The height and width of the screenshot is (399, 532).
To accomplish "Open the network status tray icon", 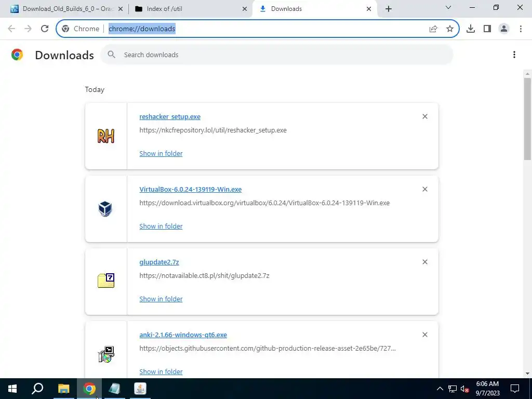I will [453, 389].
